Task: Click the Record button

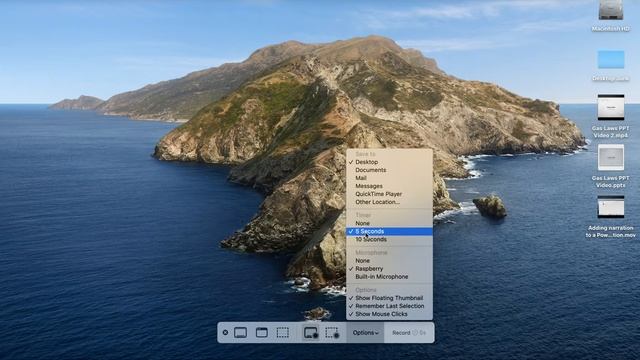Action: click(x=409, y=333)
